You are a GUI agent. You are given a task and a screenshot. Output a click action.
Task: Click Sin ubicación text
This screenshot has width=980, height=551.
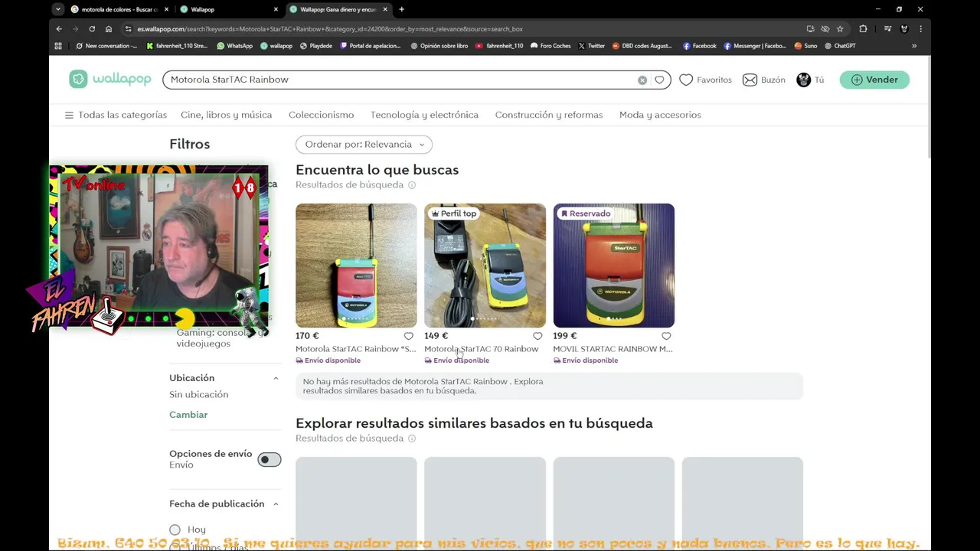point(199,395)
